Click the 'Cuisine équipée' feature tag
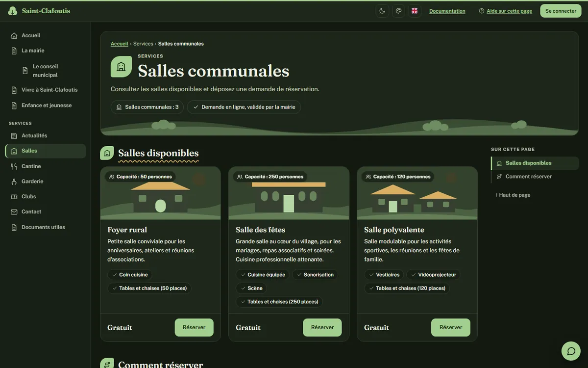Screen dimensions: 588x368 click(x=263, y=275)
